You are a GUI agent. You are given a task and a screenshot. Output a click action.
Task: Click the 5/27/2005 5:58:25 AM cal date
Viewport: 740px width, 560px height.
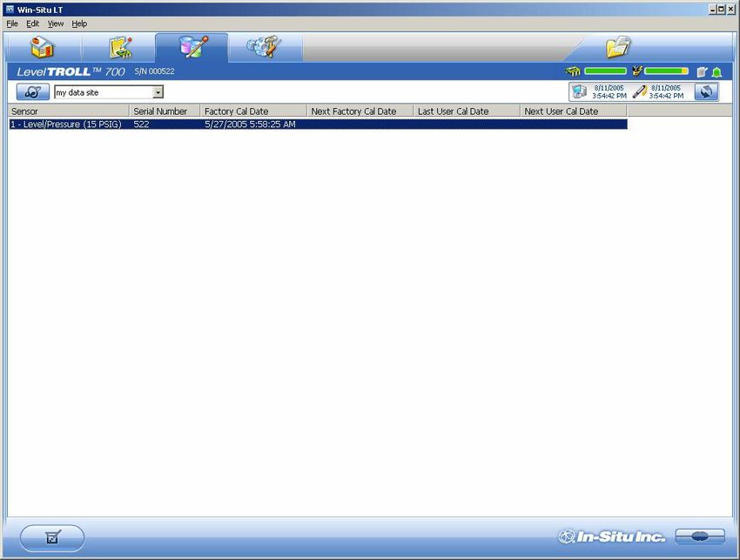pos(250,125)
